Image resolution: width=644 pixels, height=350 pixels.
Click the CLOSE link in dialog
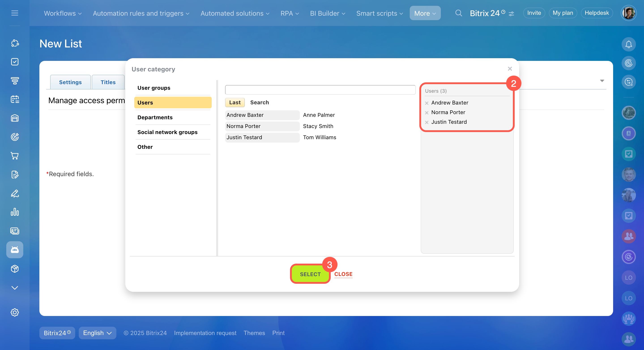[343, 274]
